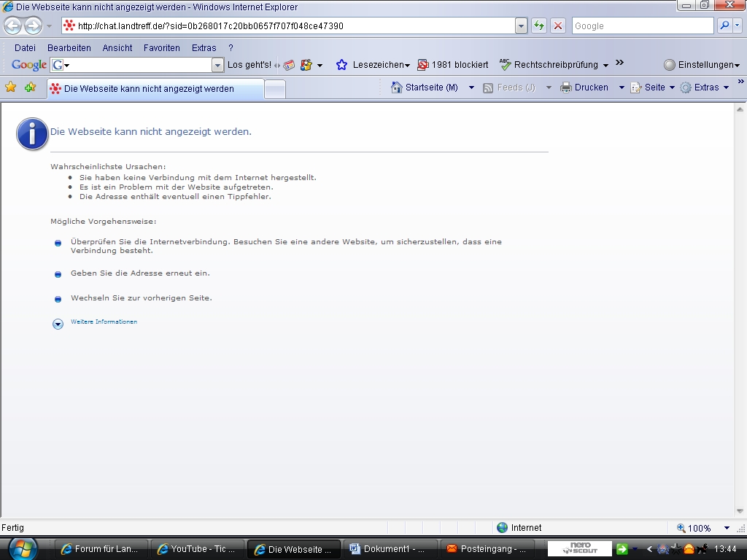Switch to YouTube window in taskbar
The height and width of the screenshot is (560, 747).
197,549
